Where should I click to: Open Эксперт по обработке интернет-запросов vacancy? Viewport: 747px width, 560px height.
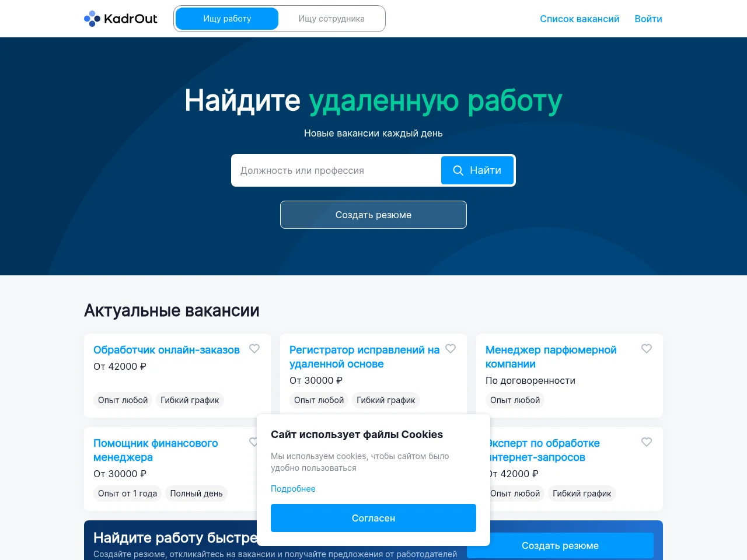(x=546, y=450)
